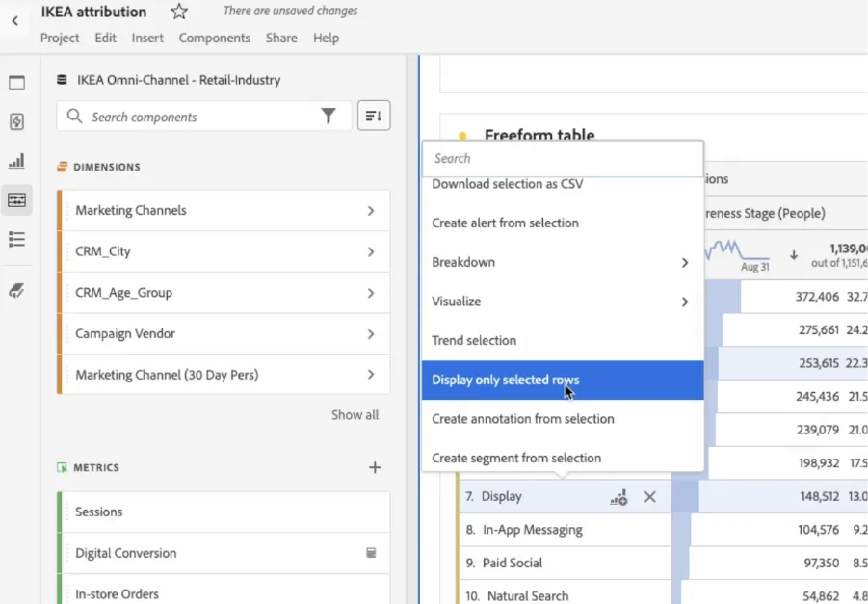The height and width of the screenshot is (604, 868).
Task: Remove the Display row with X icon
Action: [650, 497]
